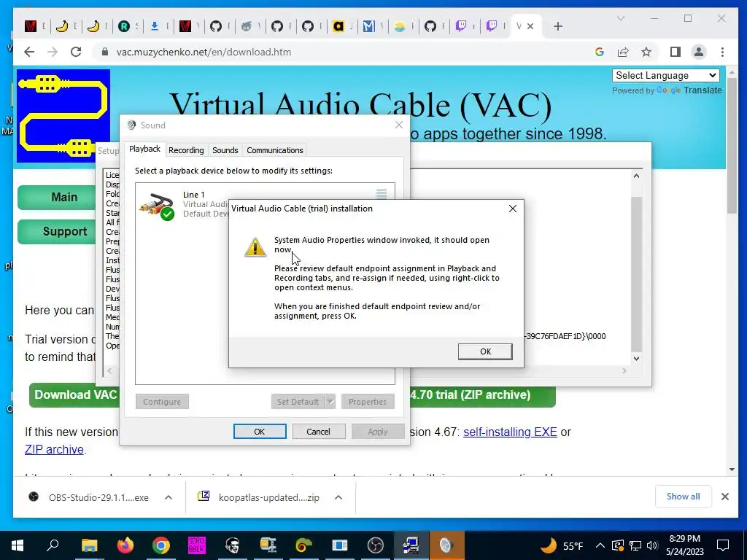Image resolution: width=747 pixels, height=560 pixels.
Task: Open Properties in the Sound window
Action: click(x=368, y=402)
